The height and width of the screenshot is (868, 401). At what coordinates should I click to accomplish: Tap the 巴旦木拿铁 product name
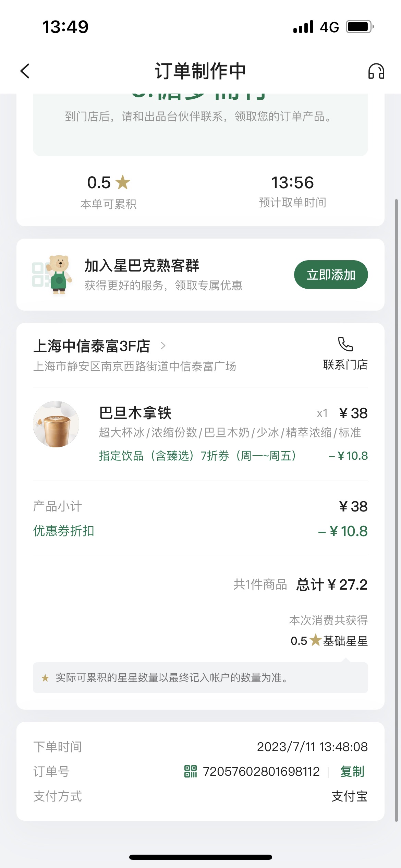tap(135, 413)
